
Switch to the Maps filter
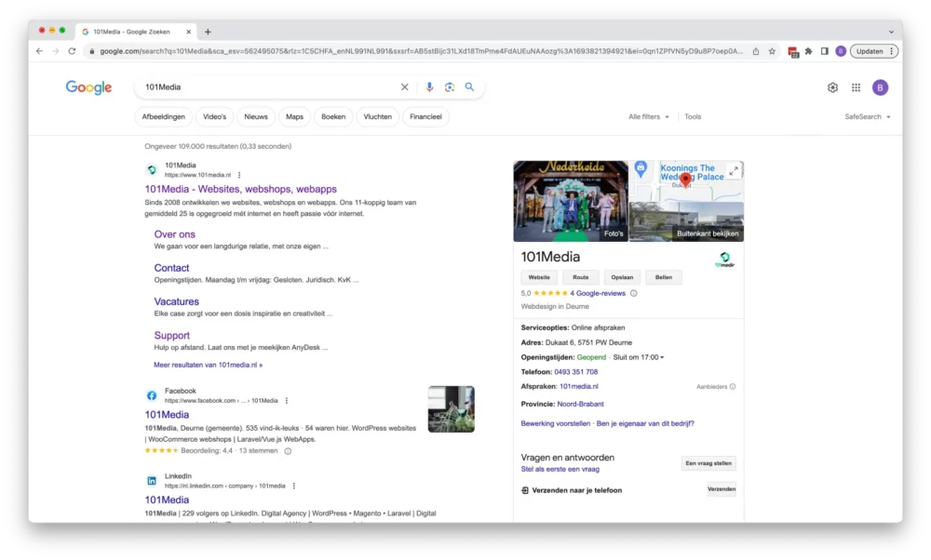point(294,117)
